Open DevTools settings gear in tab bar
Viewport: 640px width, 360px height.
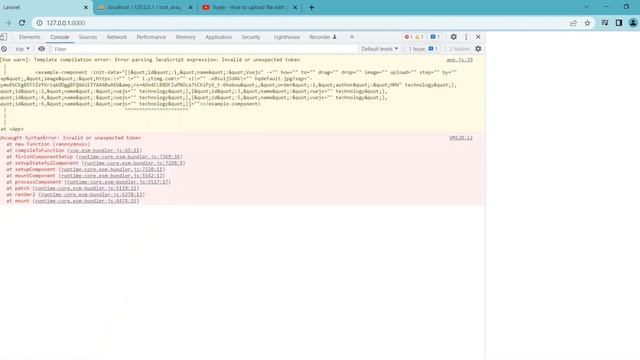coord(453,37)
